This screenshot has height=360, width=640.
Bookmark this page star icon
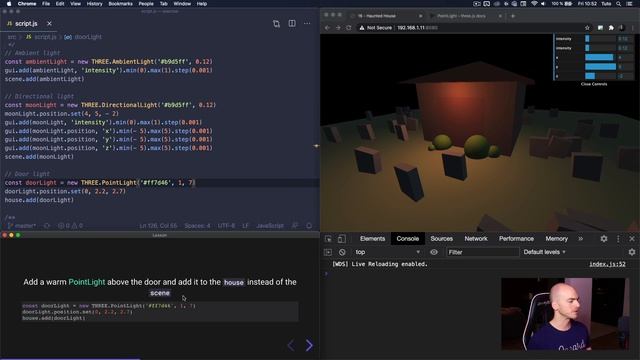(587, 28)
